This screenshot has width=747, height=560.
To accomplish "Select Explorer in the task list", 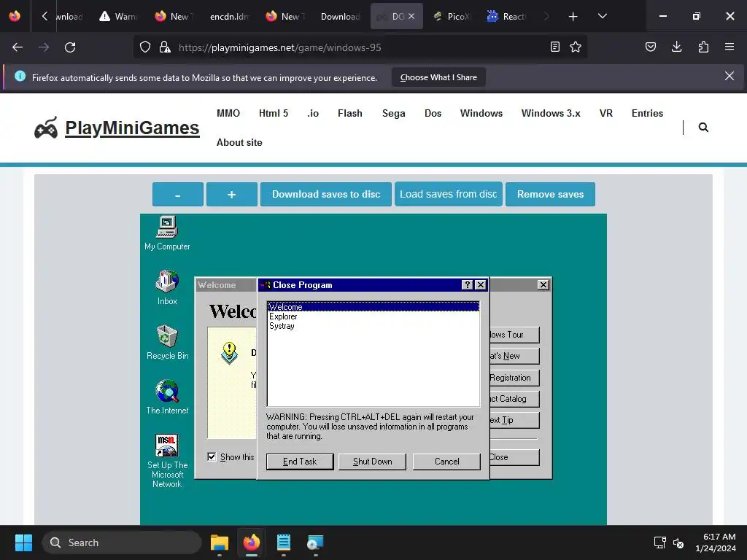I will tap(283, 316).
